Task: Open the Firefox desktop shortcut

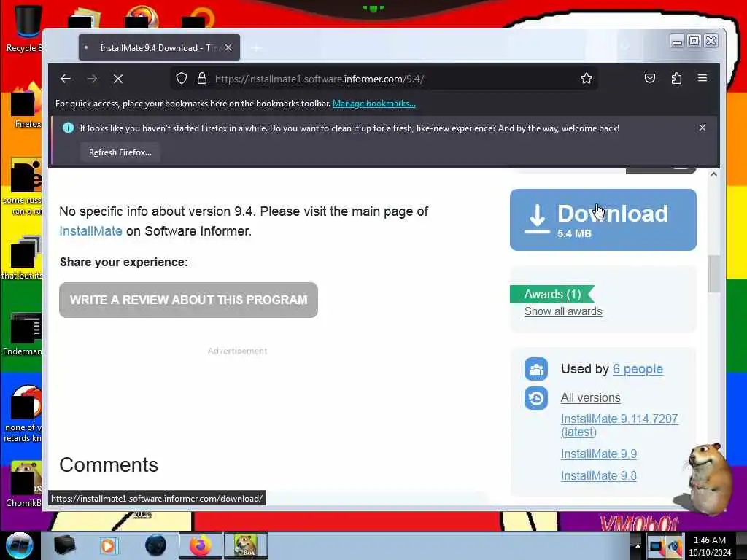Action: click(26, 106)
